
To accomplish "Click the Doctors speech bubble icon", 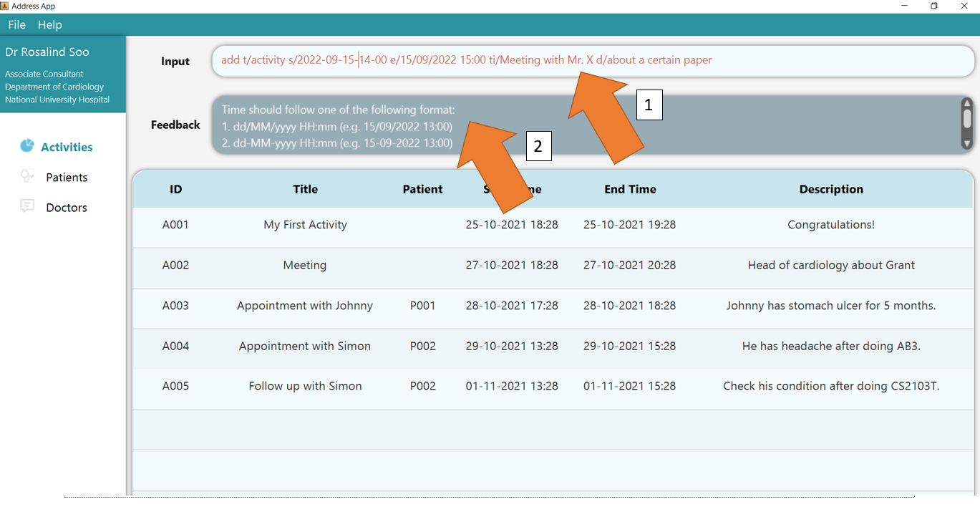I will click(x=27, y=206).
